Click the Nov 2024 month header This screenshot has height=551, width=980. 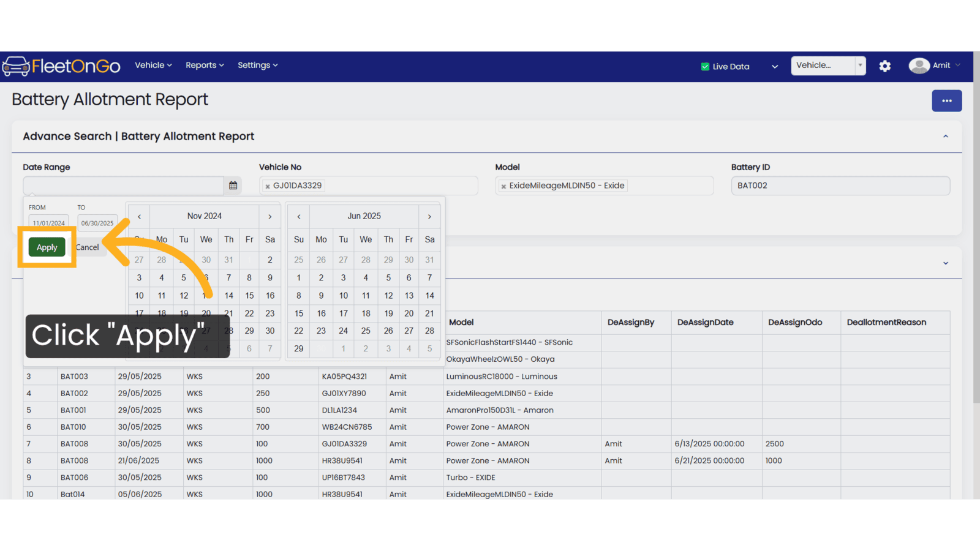pos(205,216)
